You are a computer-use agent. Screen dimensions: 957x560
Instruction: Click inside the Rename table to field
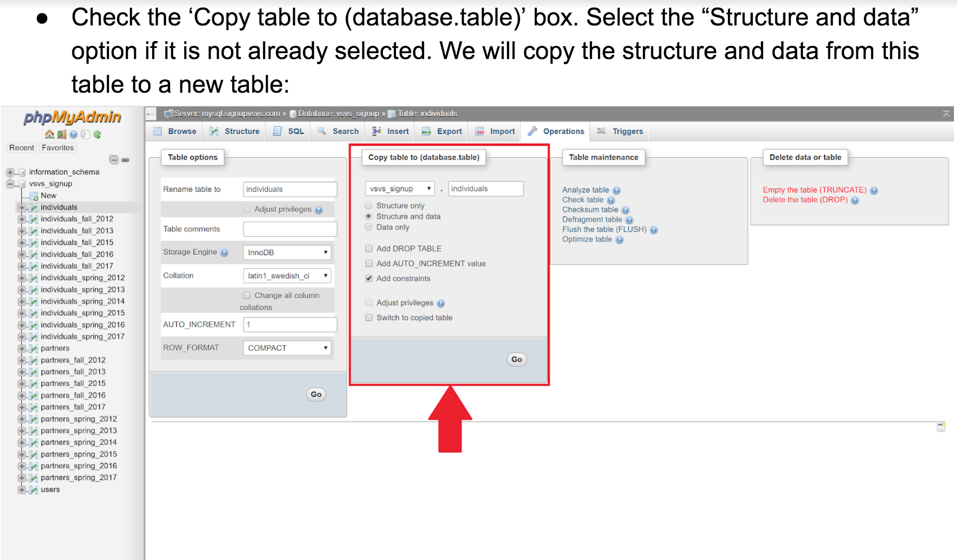(x=289, y=189)
